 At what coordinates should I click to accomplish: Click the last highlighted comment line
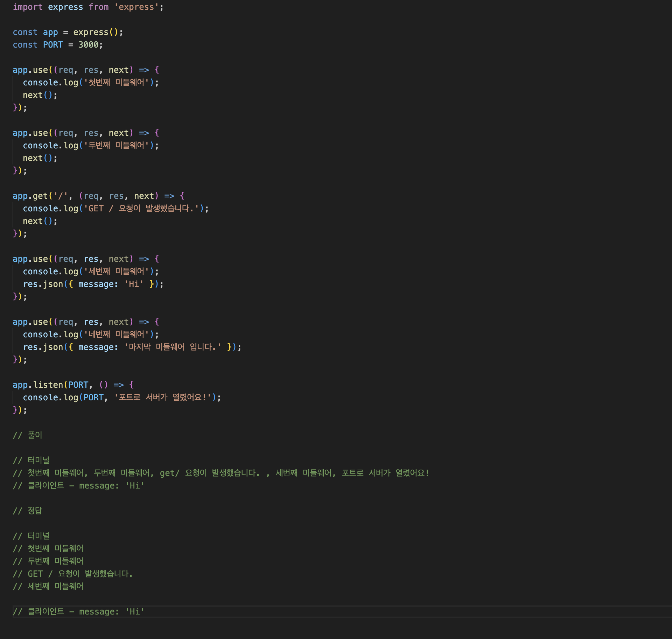click(x=79, y=612)
